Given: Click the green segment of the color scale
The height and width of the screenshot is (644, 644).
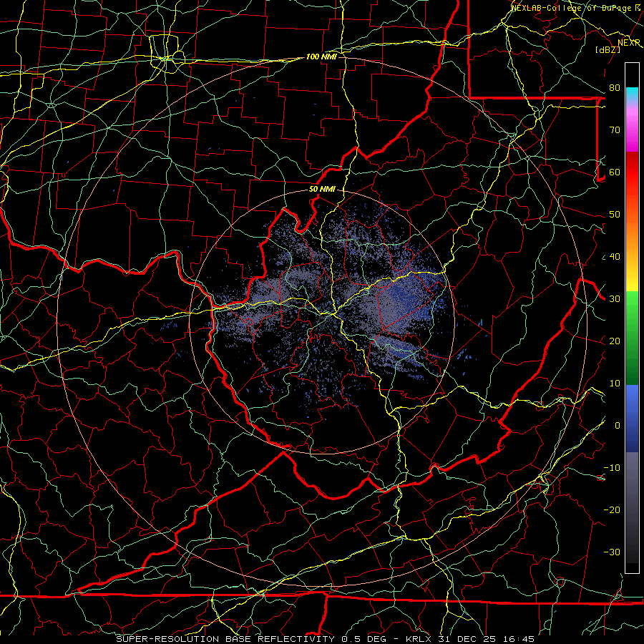Looking at the screenshot, I should click(632, 338).
